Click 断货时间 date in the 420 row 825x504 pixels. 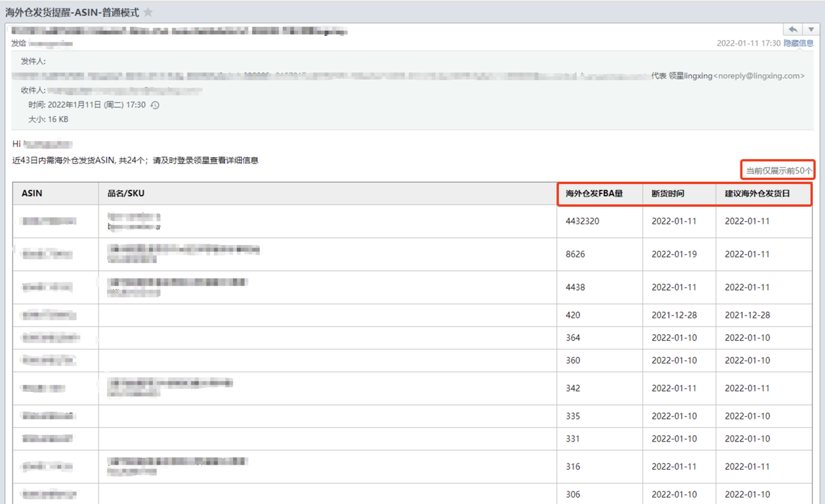(x=674, y=315)
